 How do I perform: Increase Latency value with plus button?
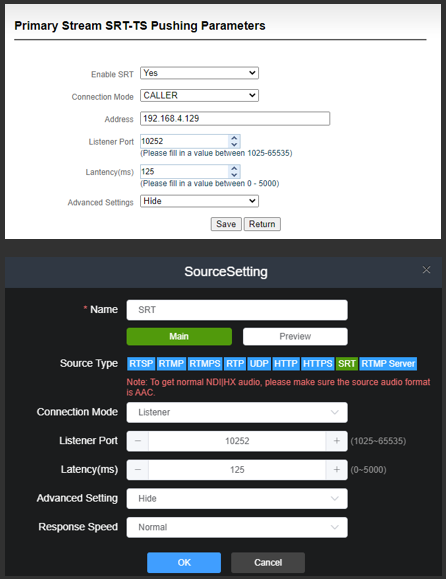336,470
